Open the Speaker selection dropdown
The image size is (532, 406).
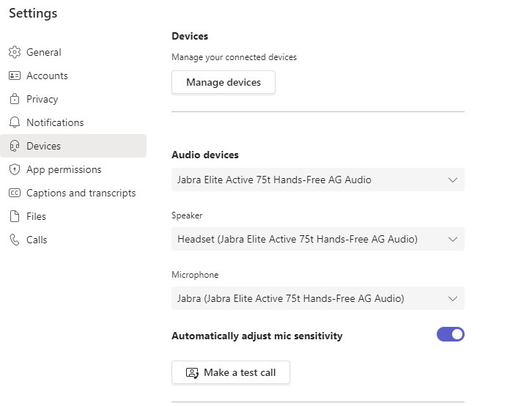318,239
